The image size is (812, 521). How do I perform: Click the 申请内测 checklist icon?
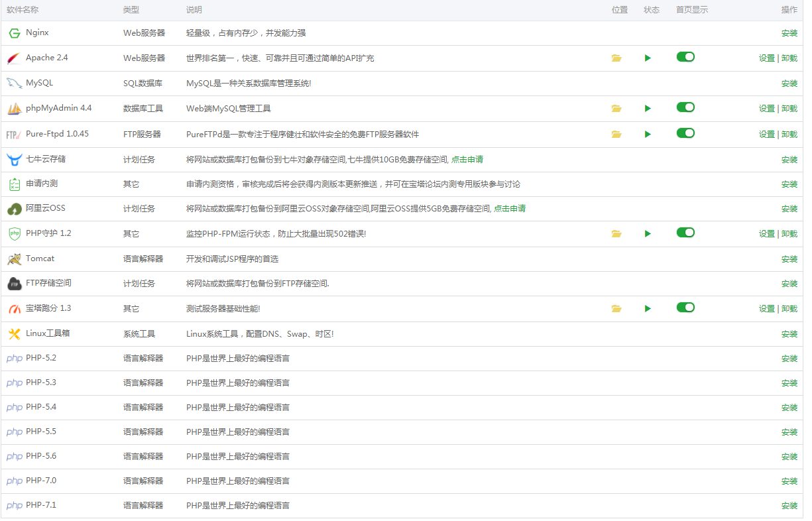[x=15, y=184]
